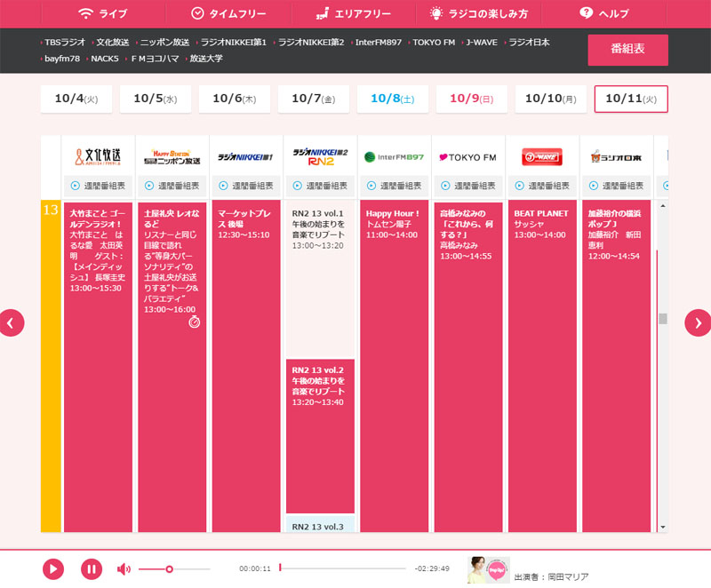Open TBSラジオ station link

[63, 43]
